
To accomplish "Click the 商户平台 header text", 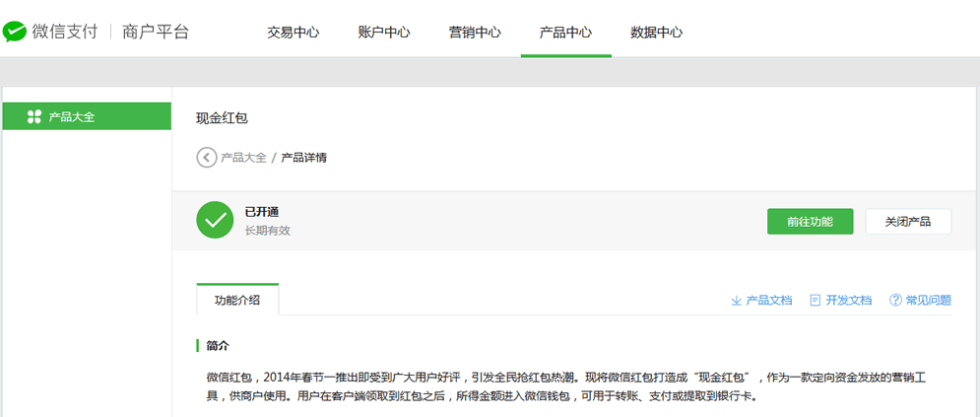I will 156,32.
